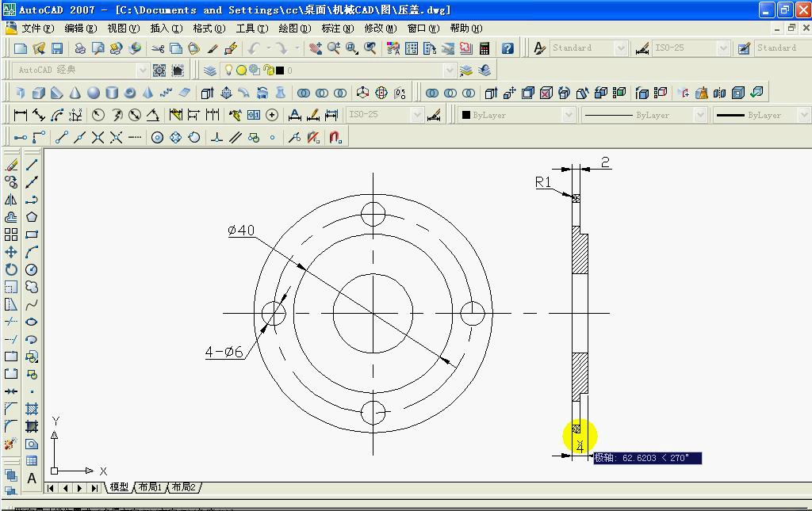Pick the Hatch tool
812x511 pixels.
[32, 409]
